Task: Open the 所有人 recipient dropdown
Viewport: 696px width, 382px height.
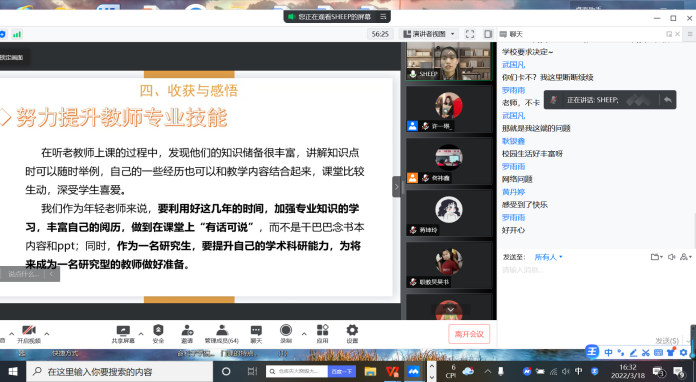Action: click(x=548, y=257)
